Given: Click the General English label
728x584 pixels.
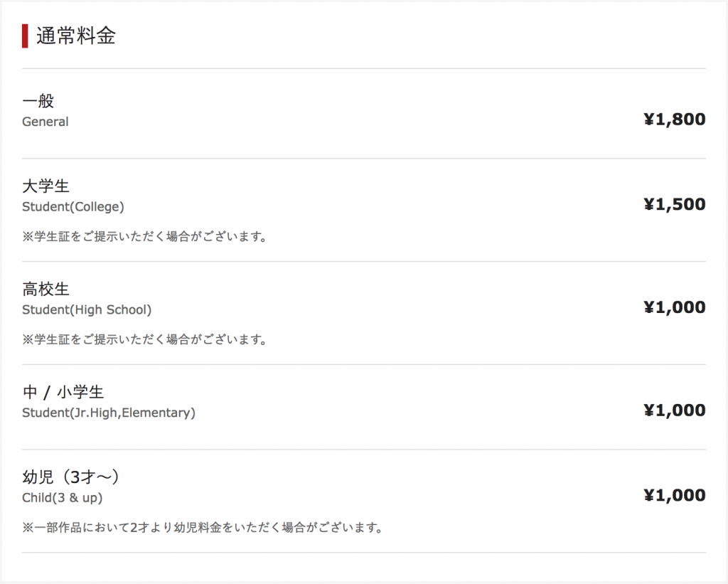Looking at the screenshot, I should [x=45, y=122].
